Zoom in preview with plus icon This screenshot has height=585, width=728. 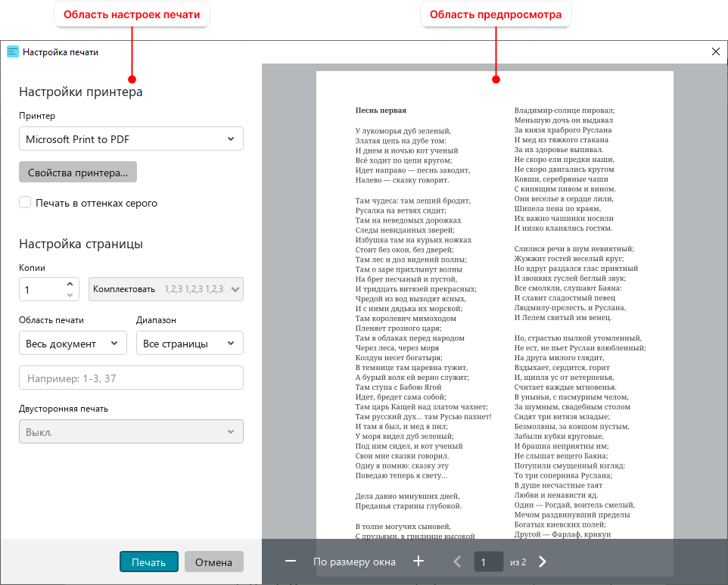coord(418,562)
